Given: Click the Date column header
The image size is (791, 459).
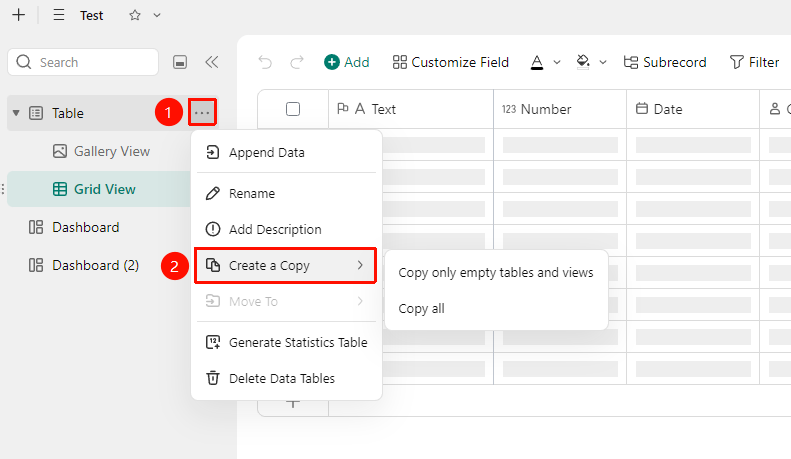Looking at the screenshot, I should (x=693, y=109).
